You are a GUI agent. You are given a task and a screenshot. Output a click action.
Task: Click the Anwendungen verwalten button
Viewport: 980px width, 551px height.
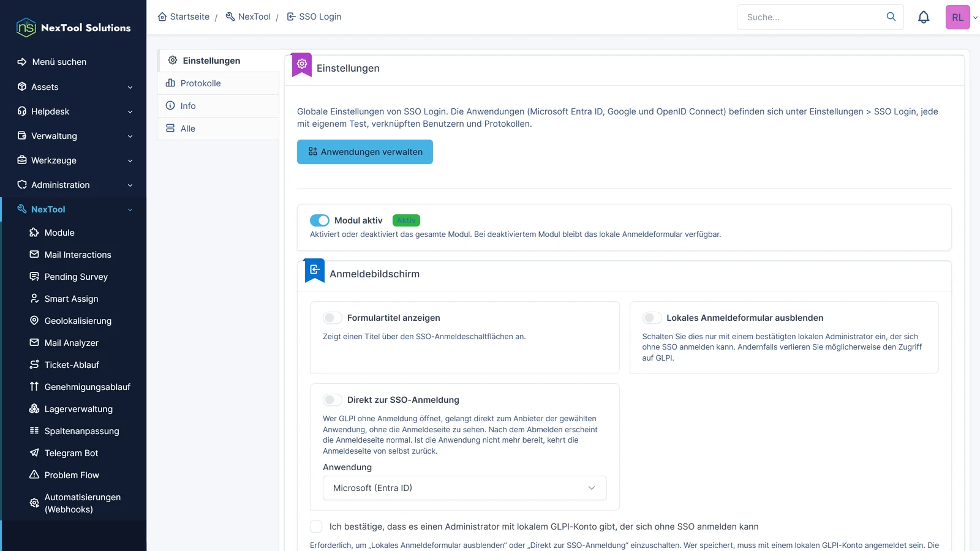pyautogui.click(x=365, y=152)
